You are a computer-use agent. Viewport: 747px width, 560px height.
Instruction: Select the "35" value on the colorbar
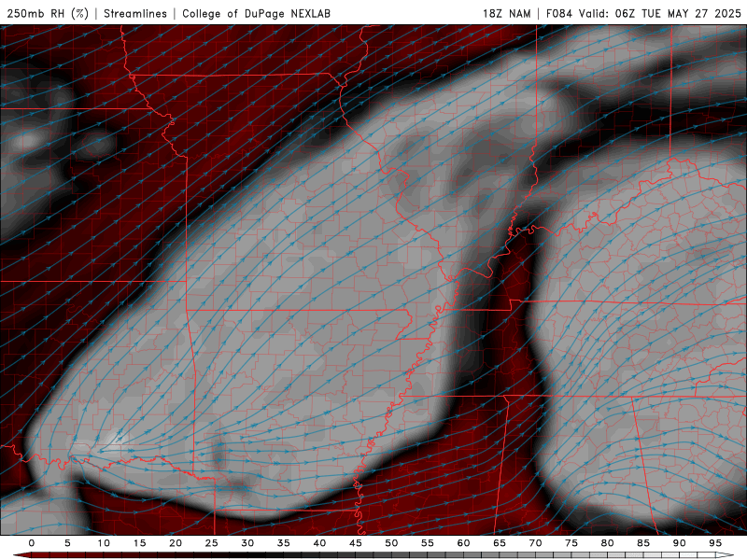[x=284, y=543]
